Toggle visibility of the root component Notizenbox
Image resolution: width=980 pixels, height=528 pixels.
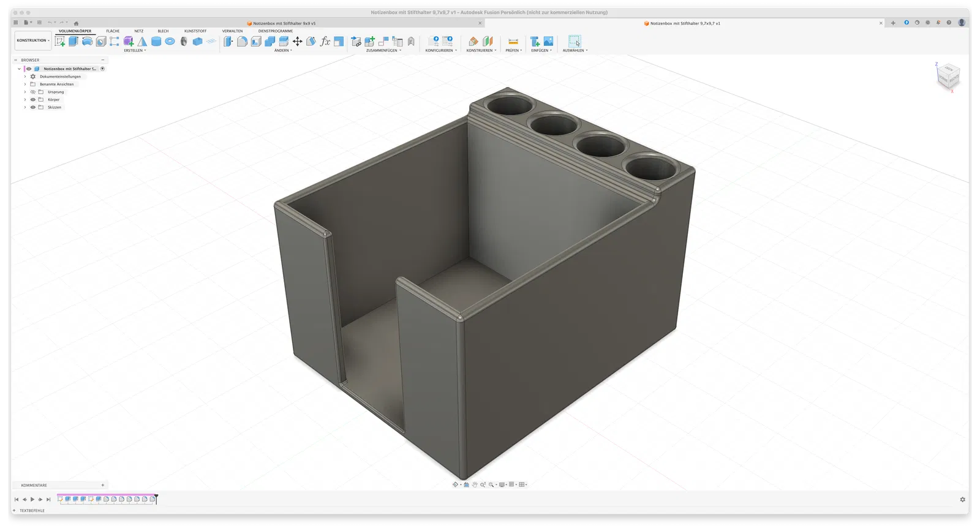pyautogui.click(x=28, y=69)
